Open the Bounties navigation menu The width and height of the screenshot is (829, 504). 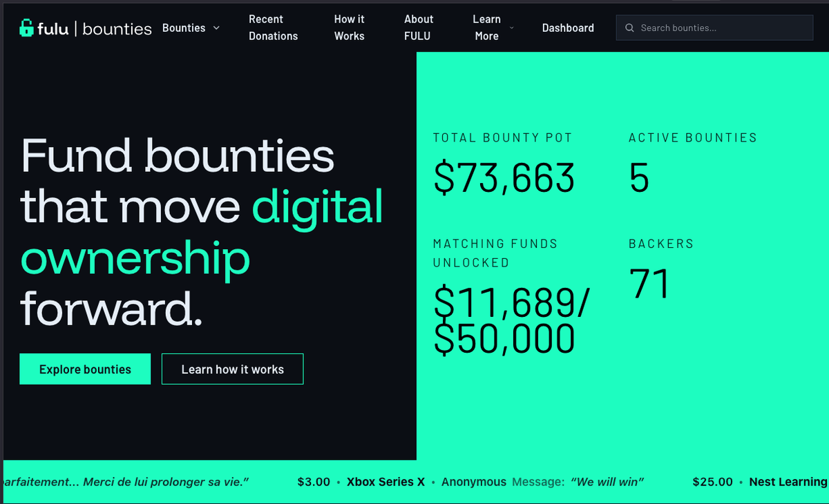point(183,28)
